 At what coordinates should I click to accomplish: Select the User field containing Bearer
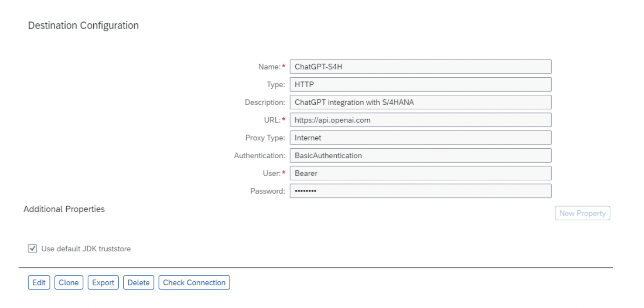[421, 173]
